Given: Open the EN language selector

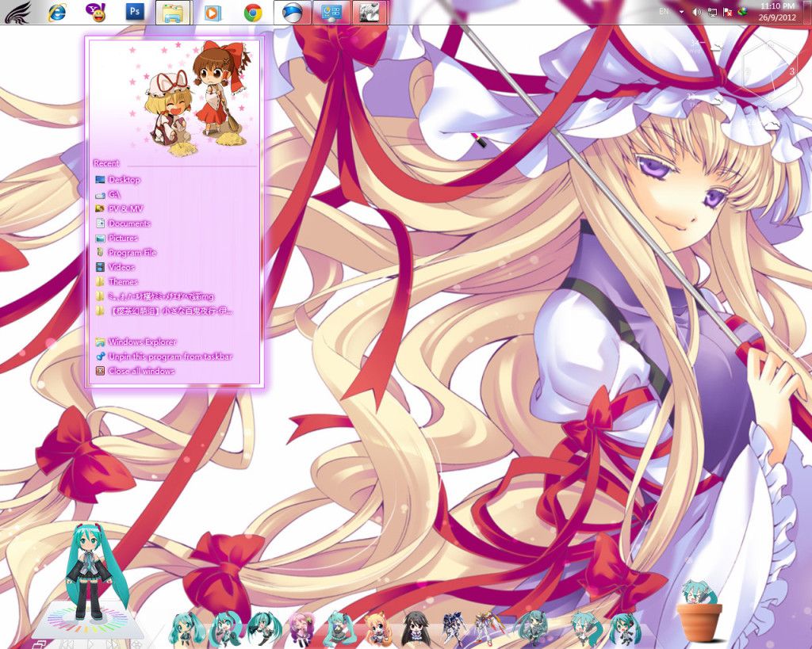Looking at the screenshot, I should coord(664,12).
